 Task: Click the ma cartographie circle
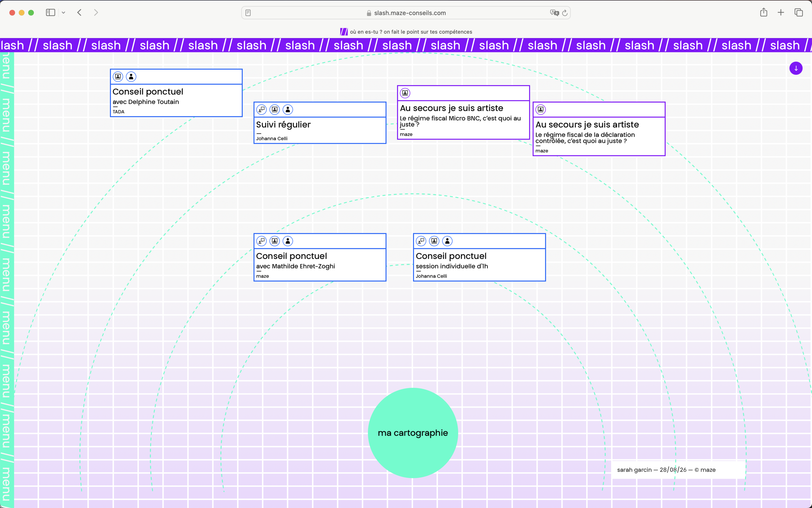(413, 433)
